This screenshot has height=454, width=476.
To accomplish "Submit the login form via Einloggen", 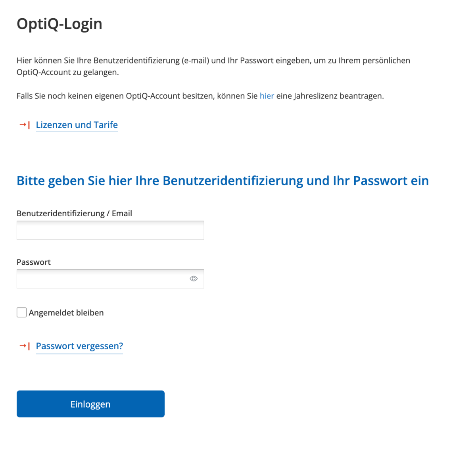I will pyautogui.click(x=90, y=404).
